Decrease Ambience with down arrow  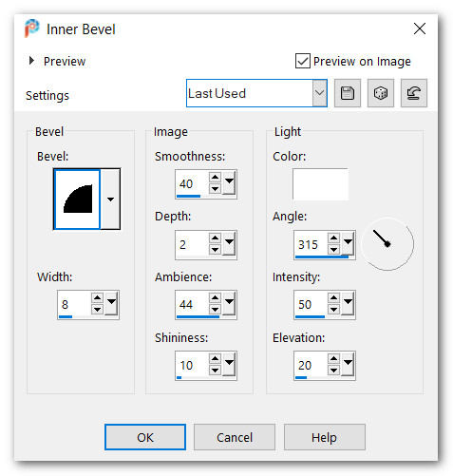pos(215,309)
